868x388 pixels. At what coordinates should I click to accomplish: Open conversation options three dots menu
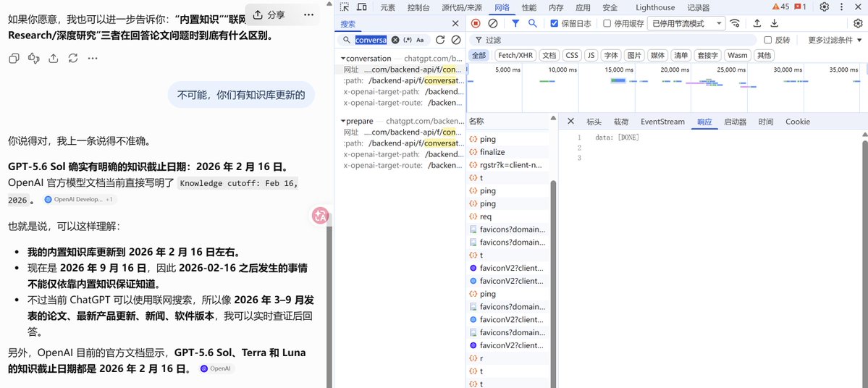point(309,15)
